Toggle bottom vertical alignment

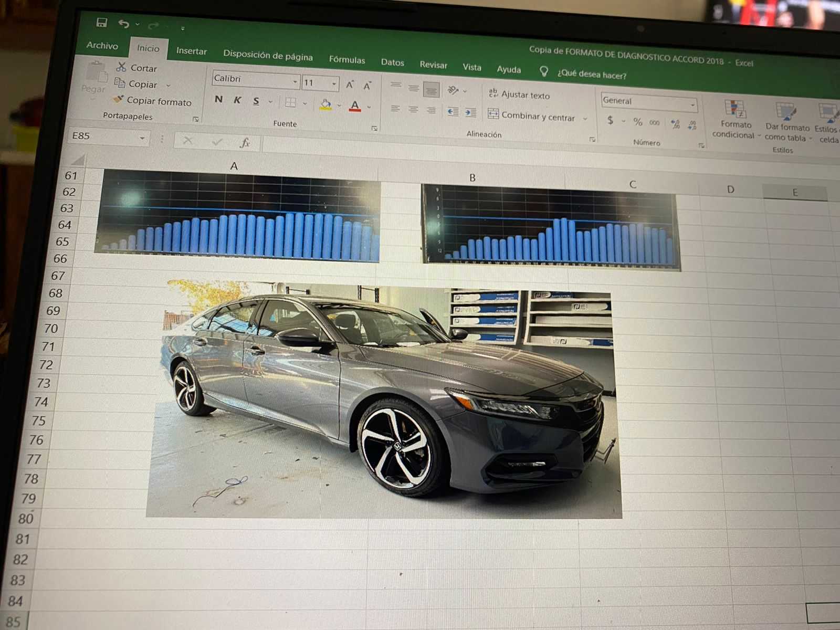(x=432, y=90)
